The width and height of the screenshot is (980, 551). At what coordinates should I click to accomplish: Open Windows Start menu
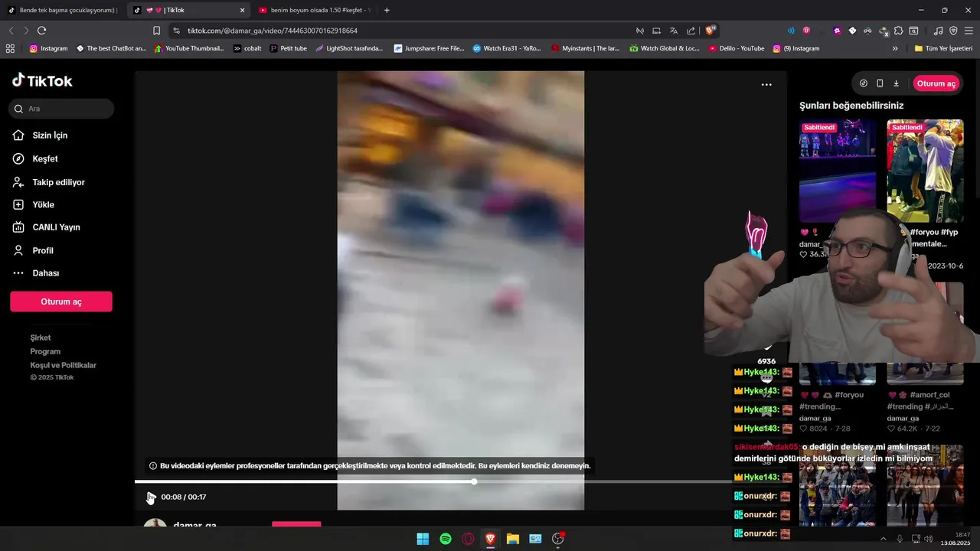tap(423, 539)
